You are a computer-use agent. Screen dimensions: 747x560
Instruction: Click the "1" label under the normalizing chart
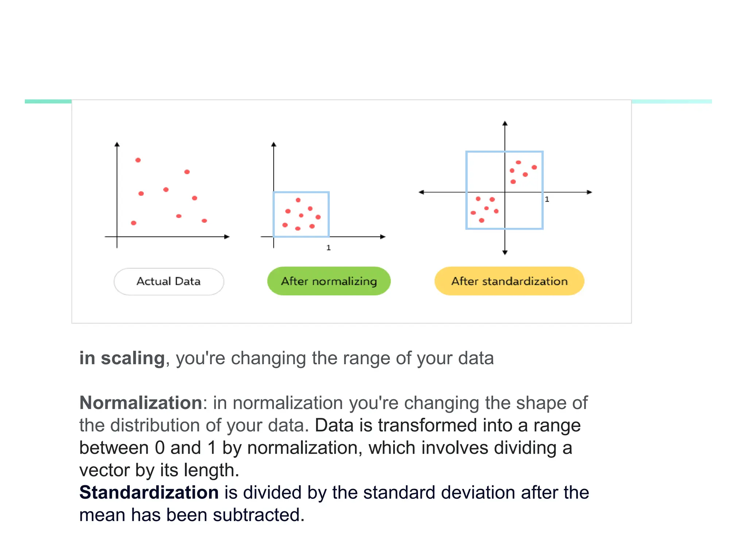coord(328,248)
